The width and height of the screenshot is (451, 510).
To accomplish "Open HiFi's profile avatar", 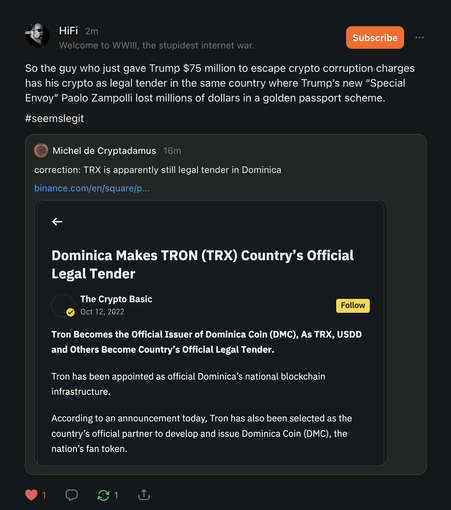I will coord(37,35).
